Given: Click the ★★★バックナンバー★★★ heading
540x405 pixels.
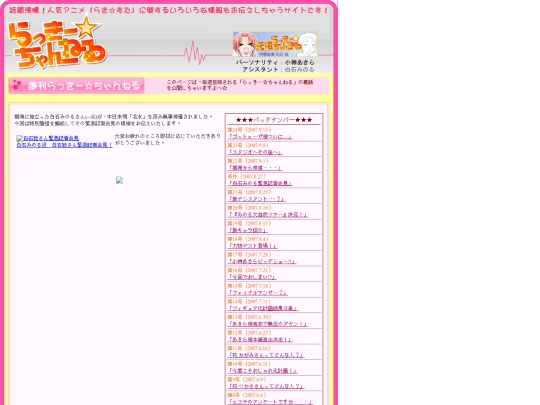Looking at the screenshot, I should pyautogui.click(x=274, y=120).
